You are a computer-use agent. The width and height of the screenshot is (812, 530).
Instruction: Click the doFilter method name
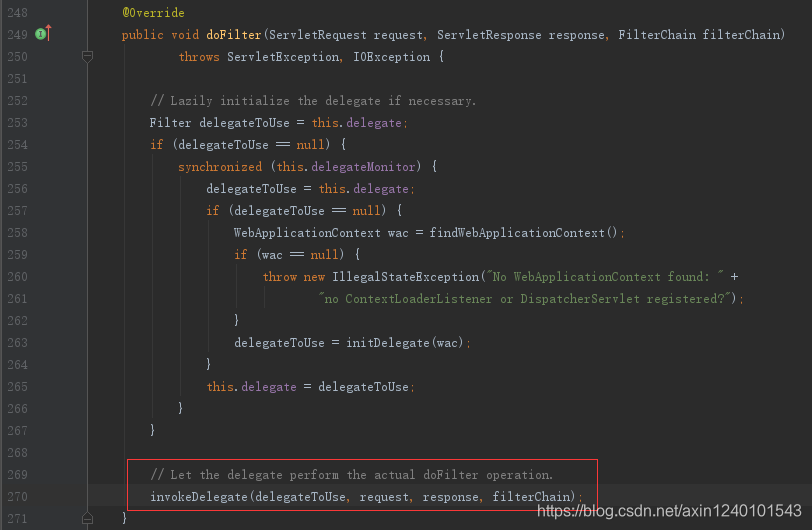click(234, 35)
